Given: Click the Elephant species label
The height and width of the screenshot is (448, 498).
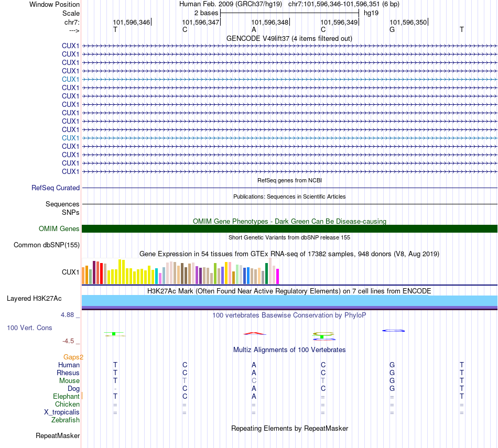Looking at the screenshot, I should tap(66, 396).
